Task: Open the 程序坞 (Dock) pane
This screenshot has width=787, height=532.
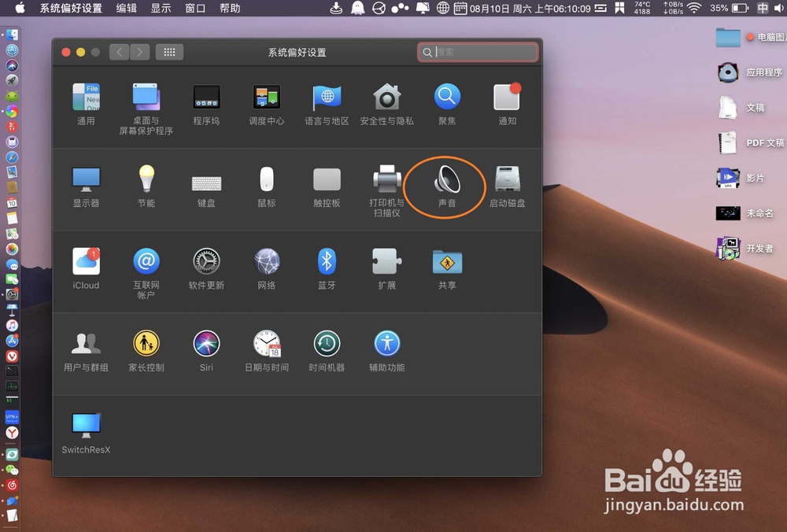Action: pos(206,103)
